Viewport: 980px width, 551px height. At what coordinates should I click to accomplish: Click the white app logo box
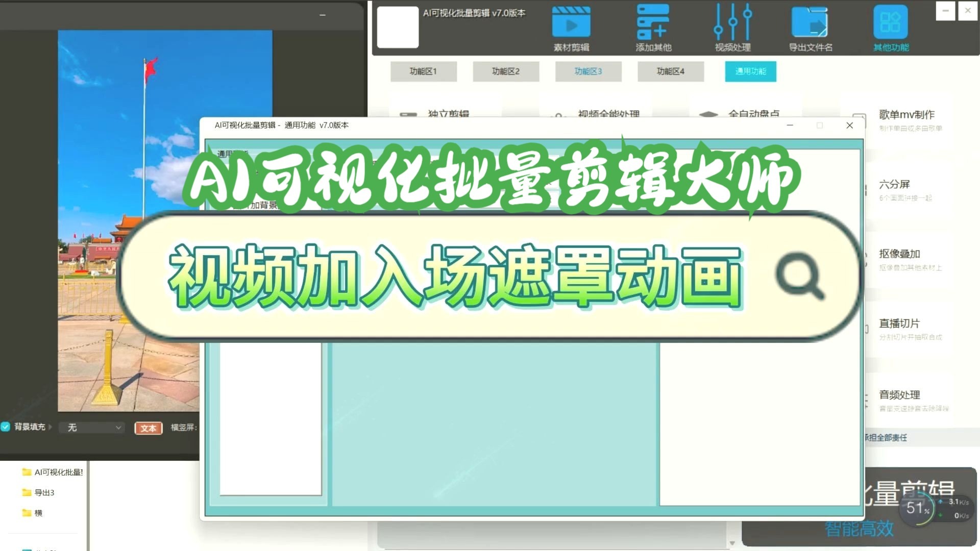[x=398, y=27]
